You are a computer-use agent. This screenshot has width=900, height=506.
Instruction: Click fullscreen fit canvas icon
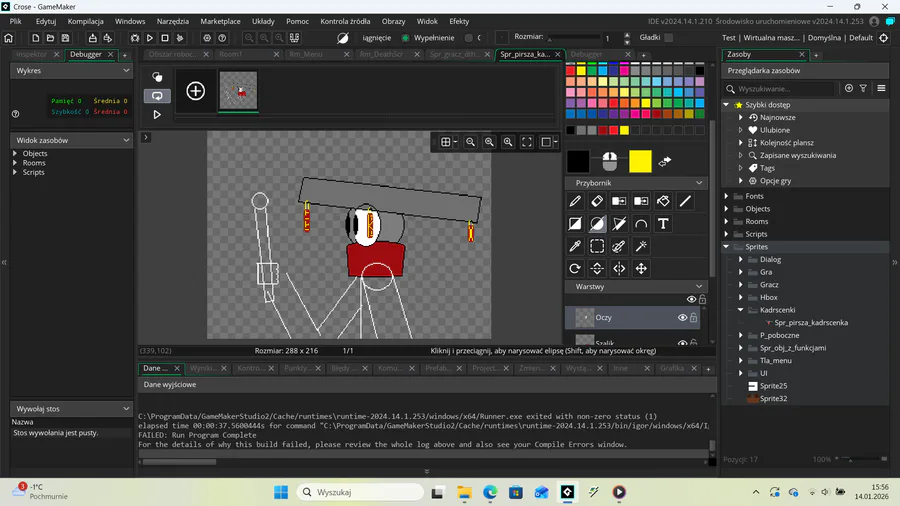(526, 142)
